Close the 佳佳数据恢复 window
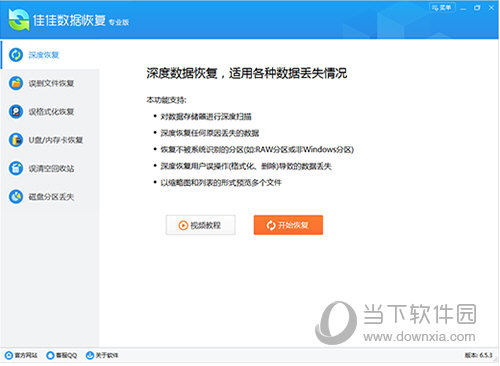This screenshot has width=500, height=366. point(491,8)
